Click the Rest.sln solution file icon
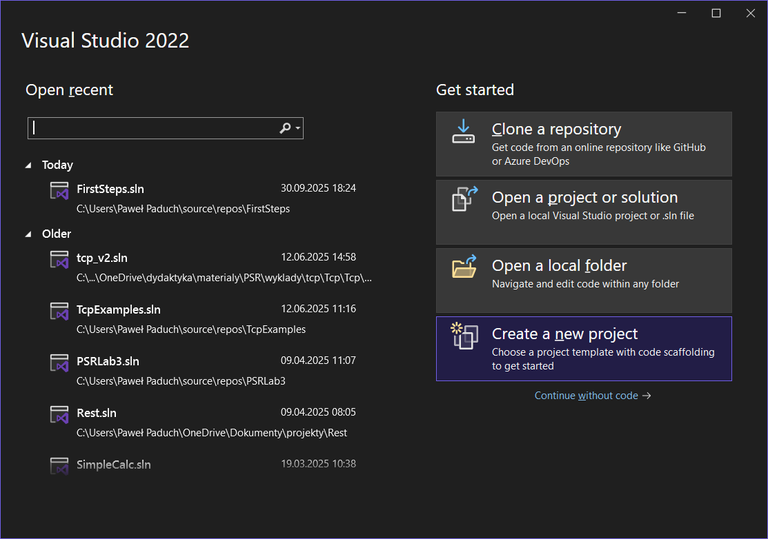 (59, 415)
